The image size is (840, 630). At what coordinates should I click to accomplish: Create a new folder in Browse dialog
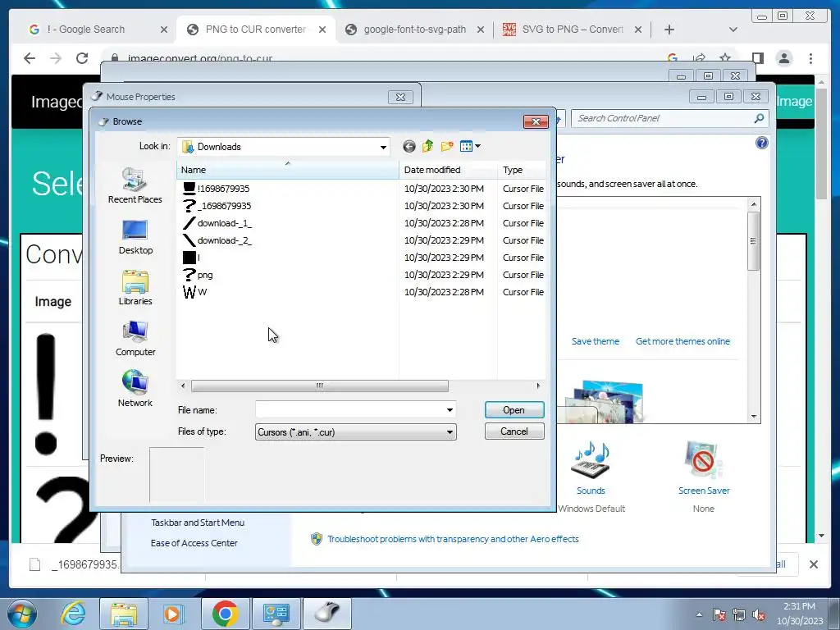[447, 146]
